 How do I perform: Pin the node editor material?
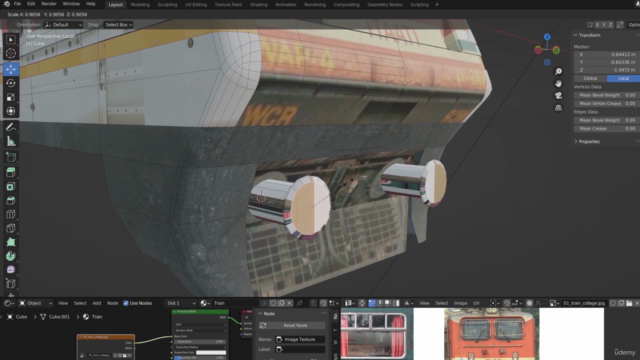300,303
